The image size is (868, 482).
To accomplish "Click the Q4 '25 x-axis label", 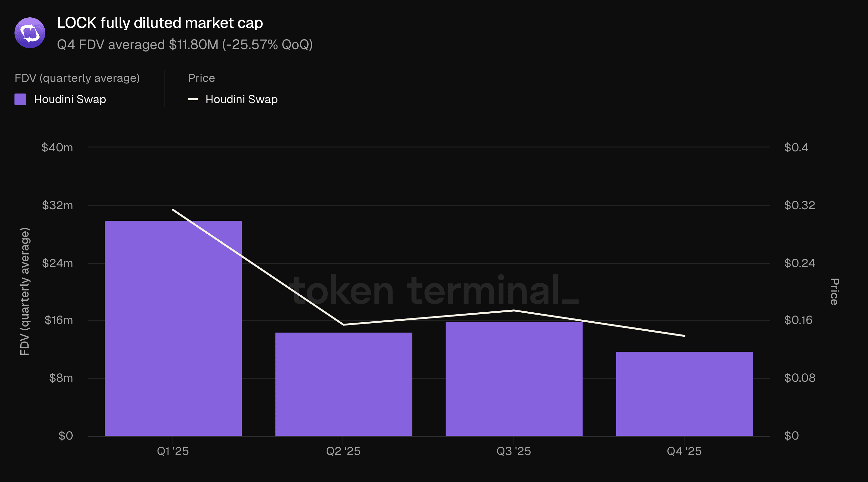I will click(x=684, y=451).
